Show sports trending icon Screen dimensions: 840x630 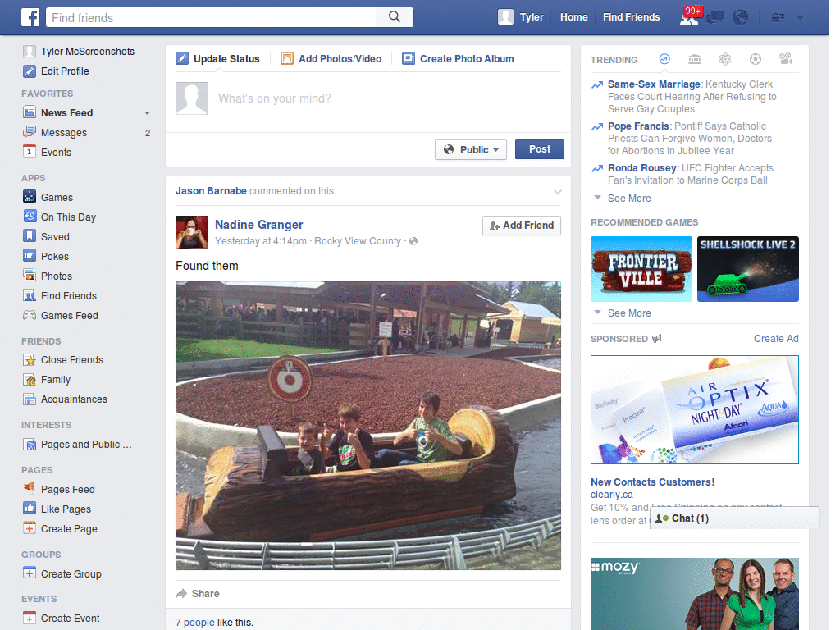756,59
